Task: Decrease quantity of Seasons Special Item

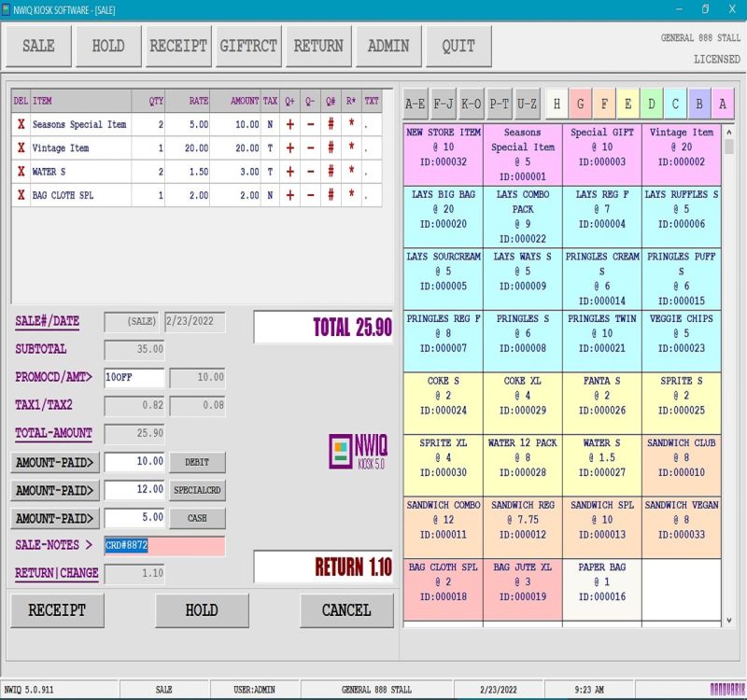Action: (x=310, y=124)
